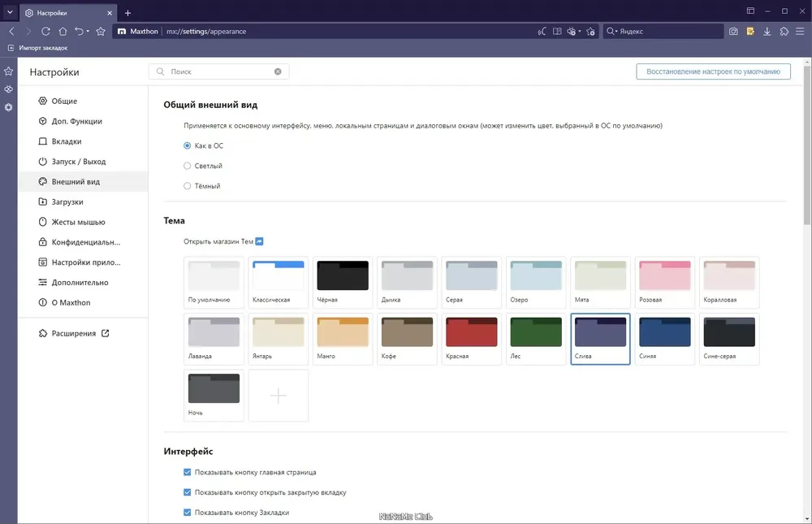This screenshot has width=812, height=524.
Task: Open extensions puzzle icon in toolbar
Action: pos(784,31)
